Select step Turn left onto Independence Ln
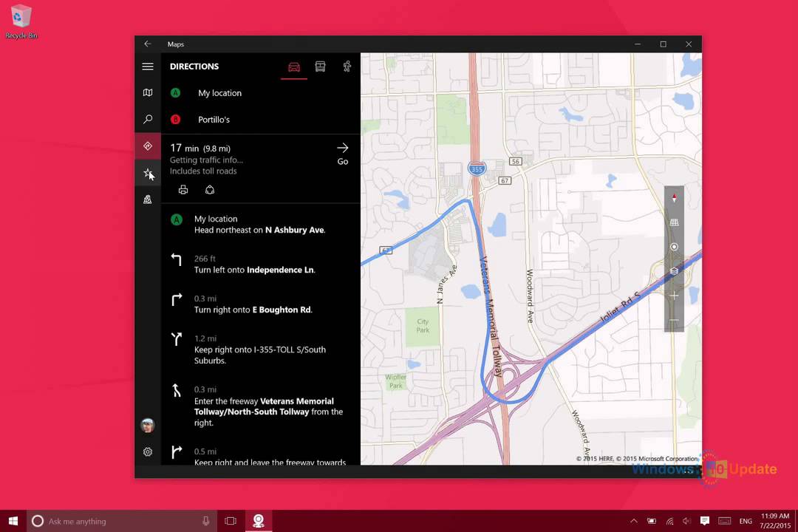This screenshot has height=532, width=798. (261, 265)
